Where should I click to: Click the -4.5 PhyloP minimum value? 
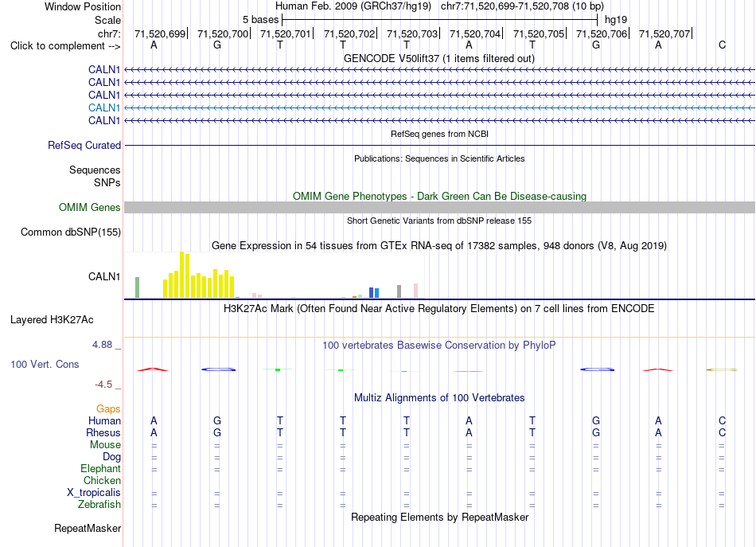[103, 385]
